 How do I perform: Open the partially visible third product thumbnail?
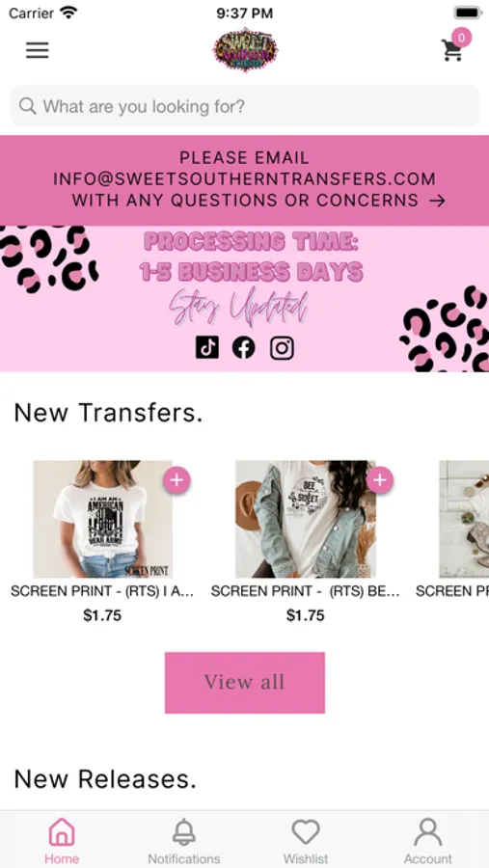[464, 519]
